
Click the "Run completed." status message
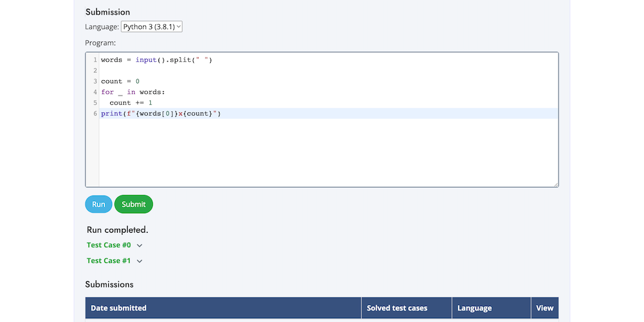pyautogui.click(x=118, y=230)
